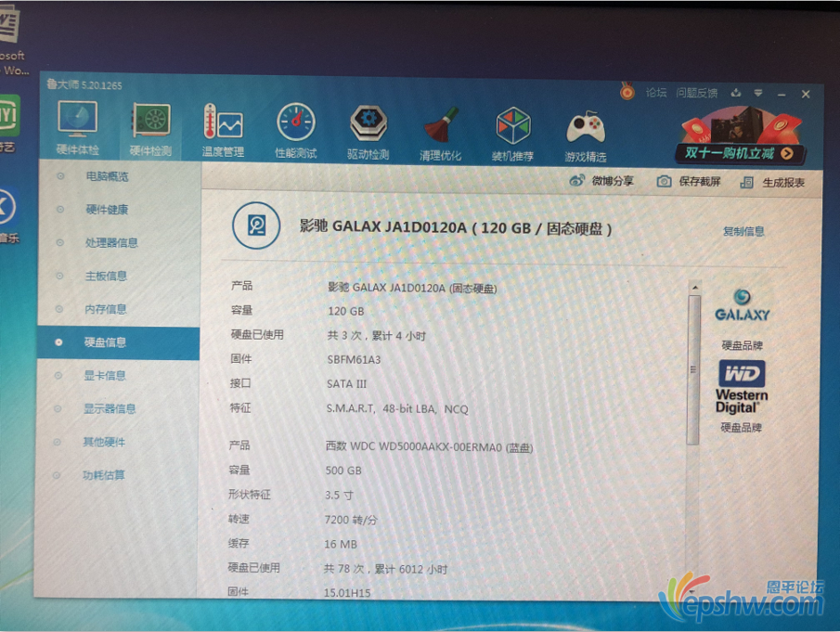The image size is (840, 632).
Task: Close the 鲁大师 window
Action: pyautogui.click(x=806, y=95)
